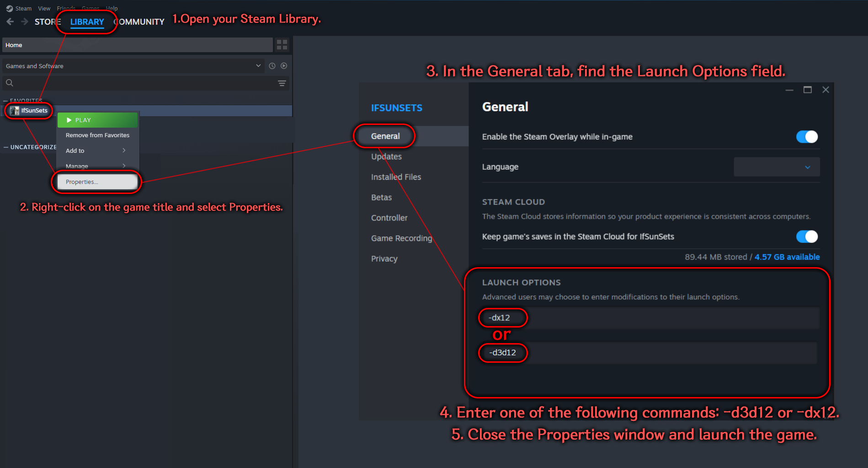Click the green PLAY button
868x468 pixels.
pos(97,120)
